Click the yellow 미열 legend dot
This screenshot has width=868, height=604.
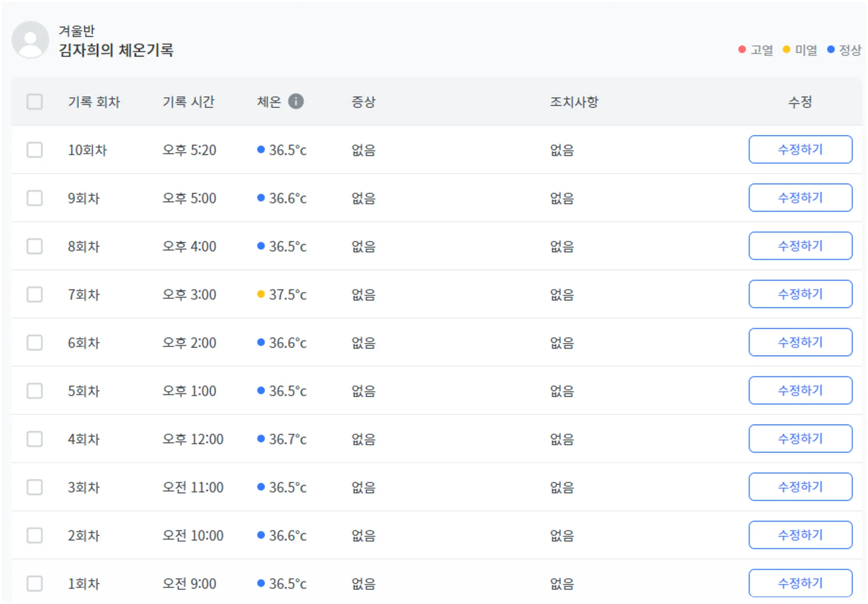(x=786, y=50)
